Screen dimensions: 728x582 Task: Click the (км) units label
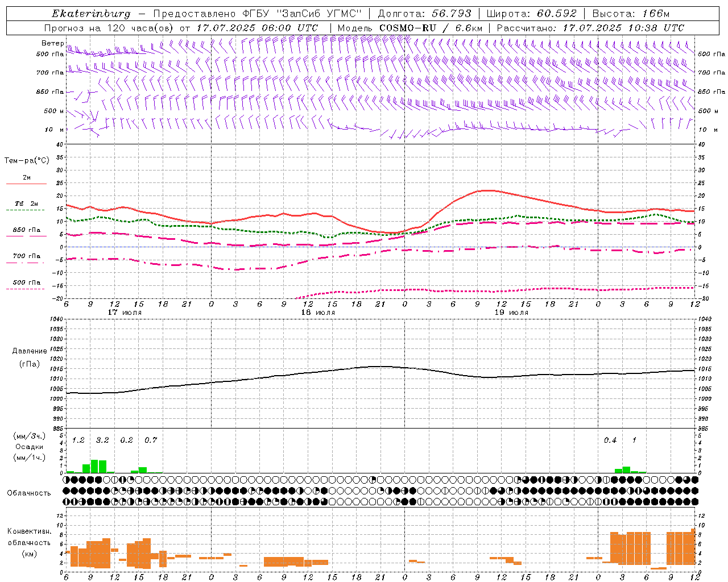click(x=29, y=554)
